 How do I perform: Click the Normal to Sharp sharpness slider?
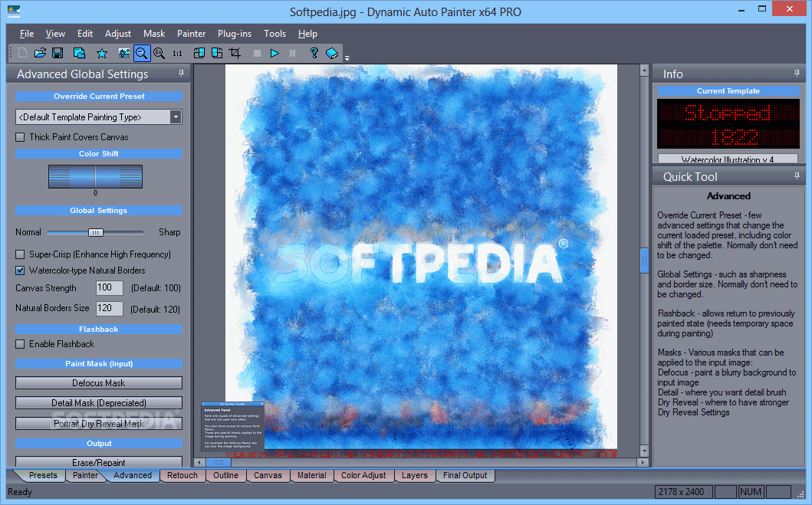tap(95, 233)
